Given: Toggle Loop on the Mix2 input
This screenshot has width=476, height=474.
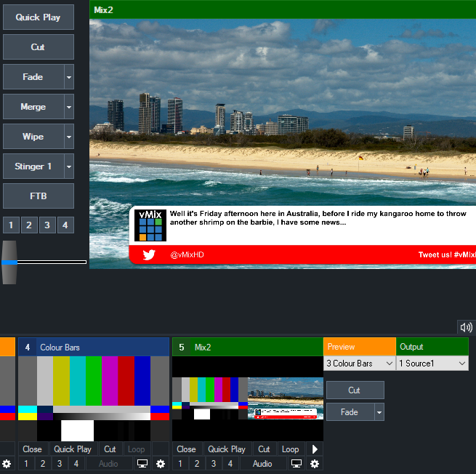Looking at the screenshot, I should [x=290, y=449].
